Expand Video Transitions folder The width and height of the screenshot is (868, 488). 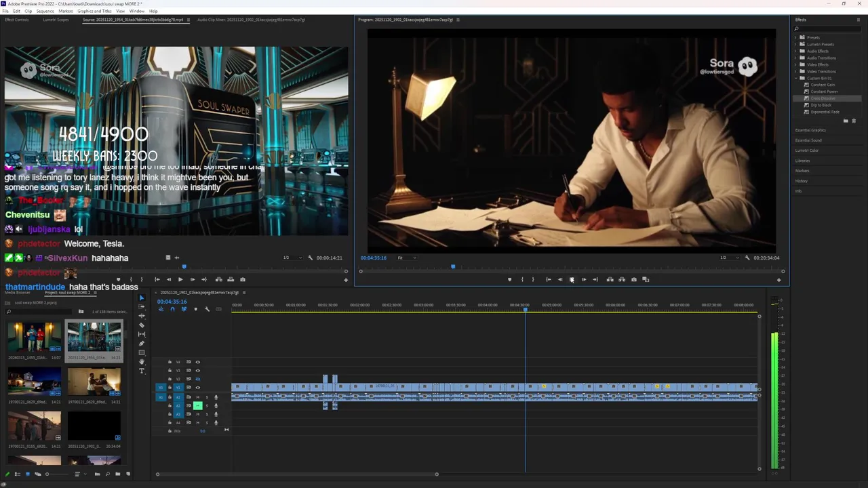(x=795, y=71)
